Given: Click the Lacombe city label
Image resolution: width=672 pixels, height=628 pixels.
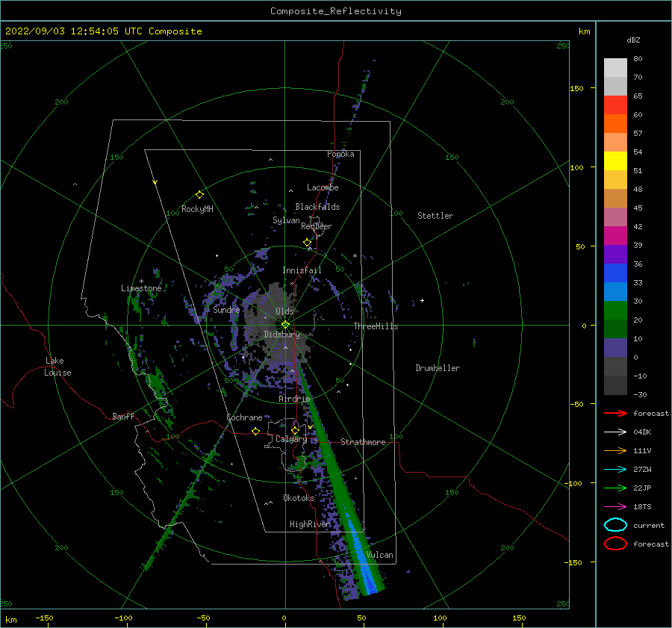Looking at the screenshot, I should coord(323,187).
